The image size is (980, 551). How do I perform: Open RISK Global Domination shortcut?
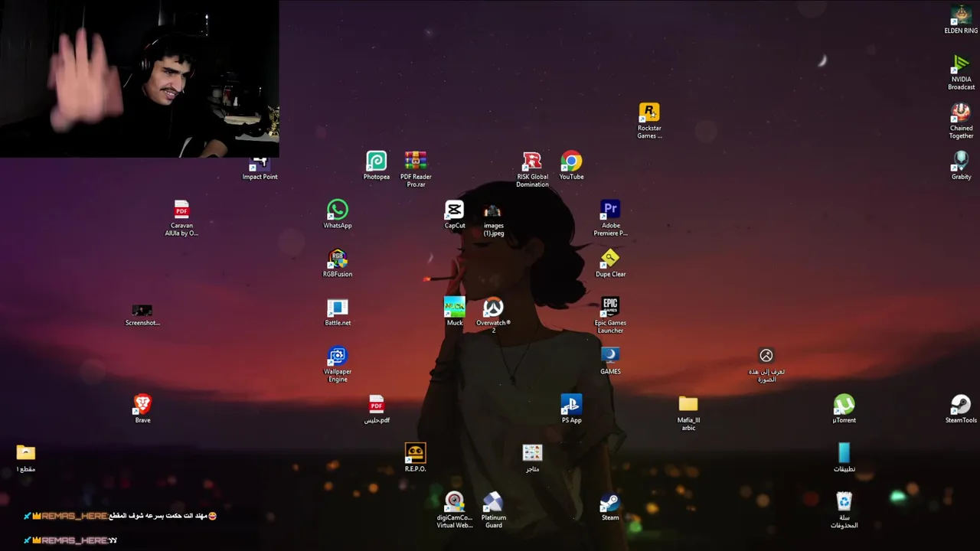click(x=532, y=169)
